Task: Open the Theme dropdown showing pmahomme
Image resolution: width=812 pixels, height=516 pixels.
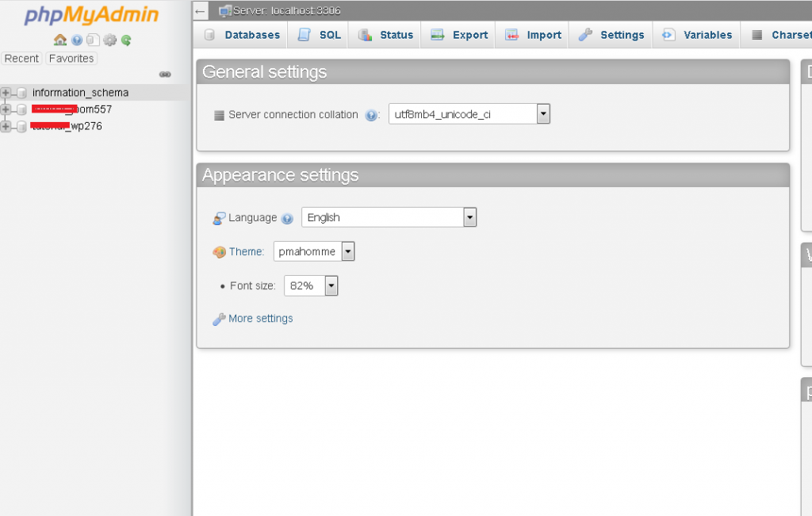Action: (x=314, y=251)
